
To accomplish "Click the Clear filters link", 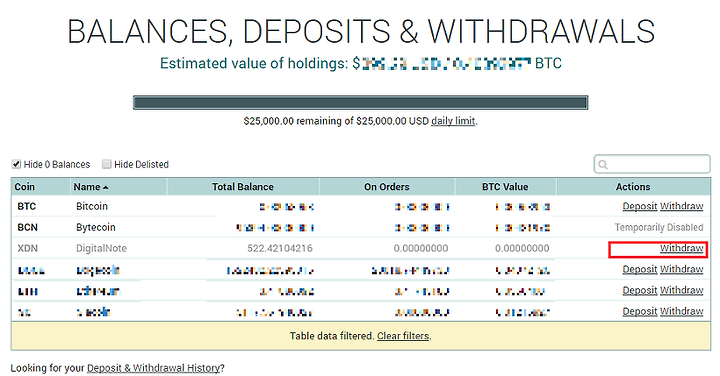I will [x=403, y=336].
